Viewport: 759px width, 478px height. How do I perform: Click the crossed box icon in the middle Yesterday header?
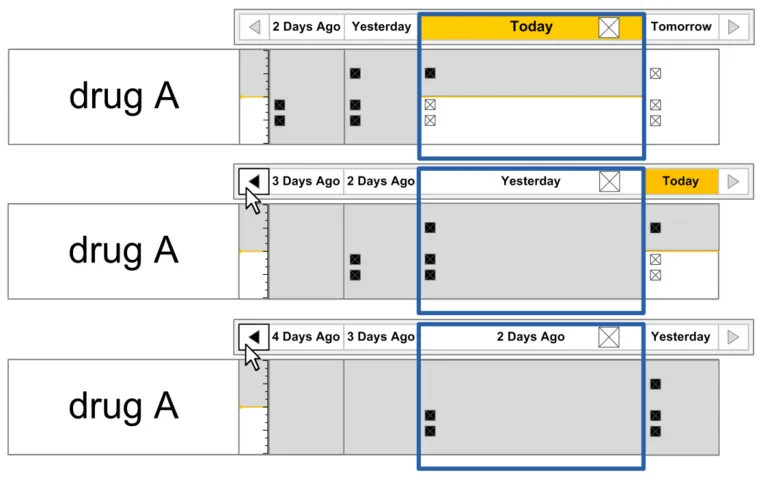(x=609, y=181)
